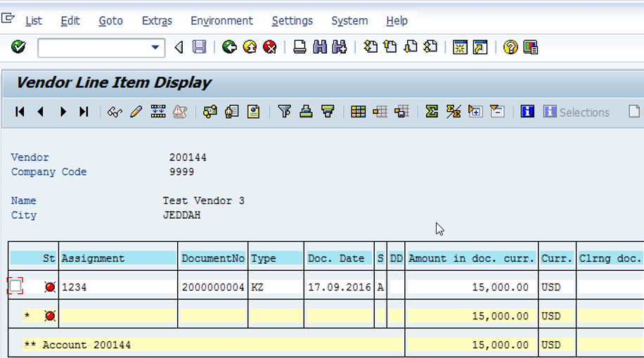Click the Save Layout icon

pos(401,112)
